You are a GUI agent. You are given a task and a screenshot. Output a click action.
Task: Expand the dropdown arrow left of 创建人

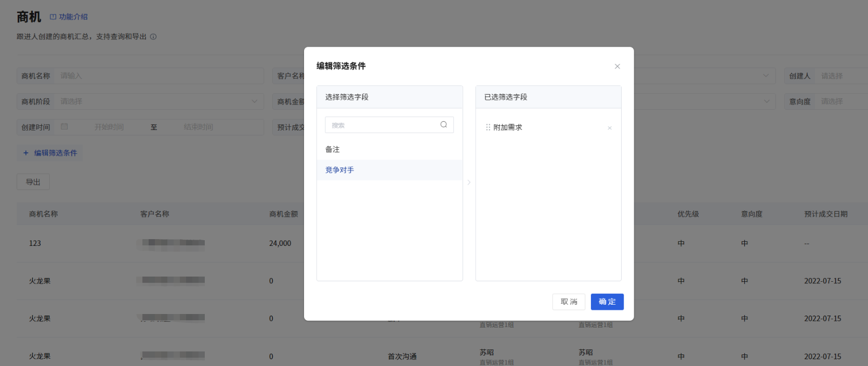pyautogui.click(x=766, y=75)
